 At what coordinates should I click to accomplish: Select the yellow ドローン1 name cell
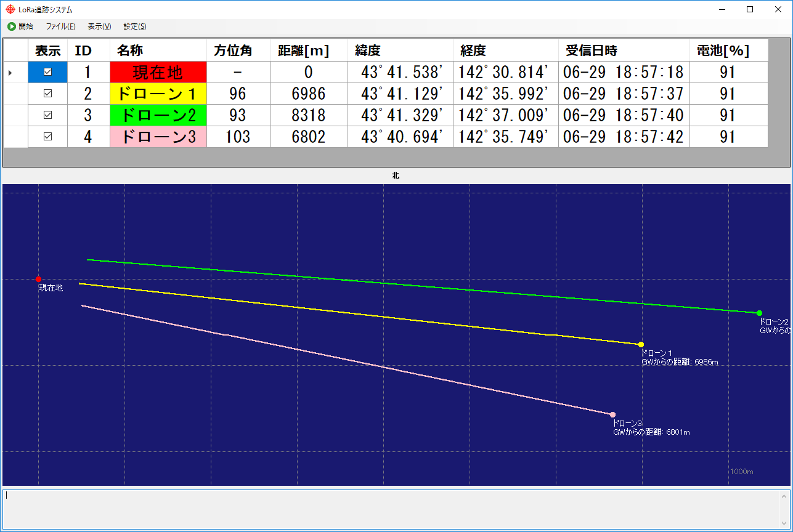158,94
